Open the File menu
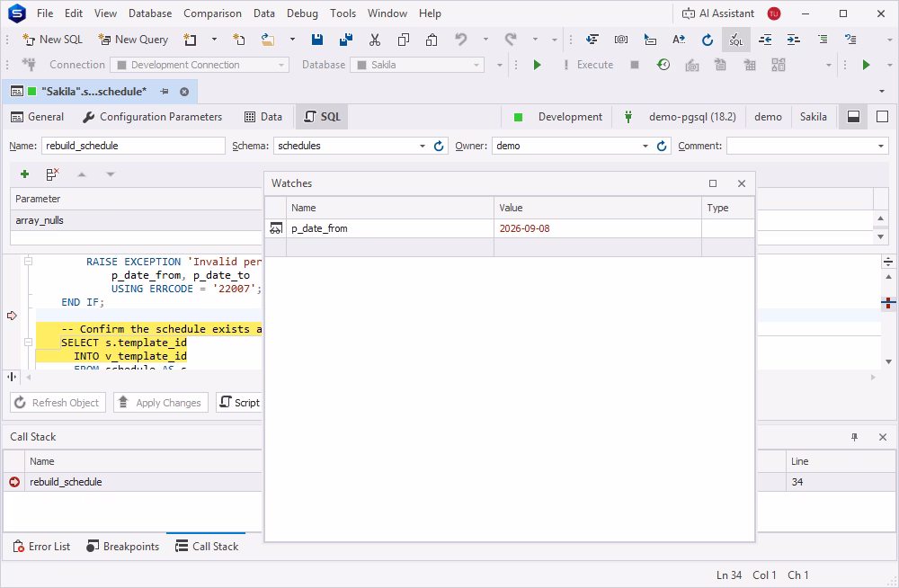The width and height of the screenshot is (899, 588). 45,13
